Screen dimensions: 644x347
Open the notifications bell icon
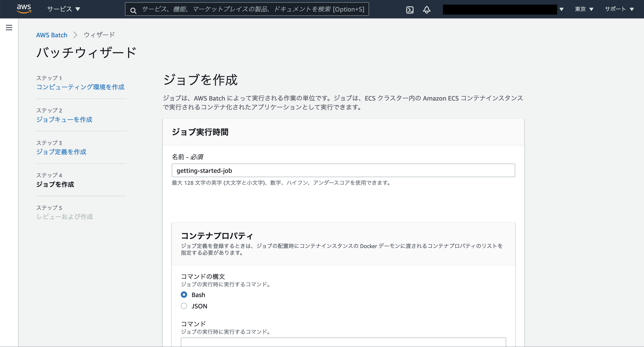426,10
